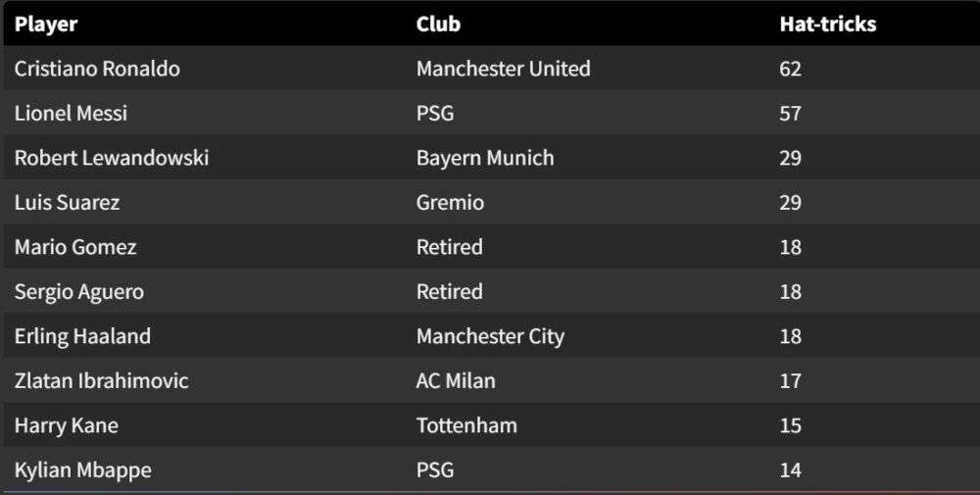Select the Manchester City club cell
This screenshot has width=980, height=495.
point(490,336)
